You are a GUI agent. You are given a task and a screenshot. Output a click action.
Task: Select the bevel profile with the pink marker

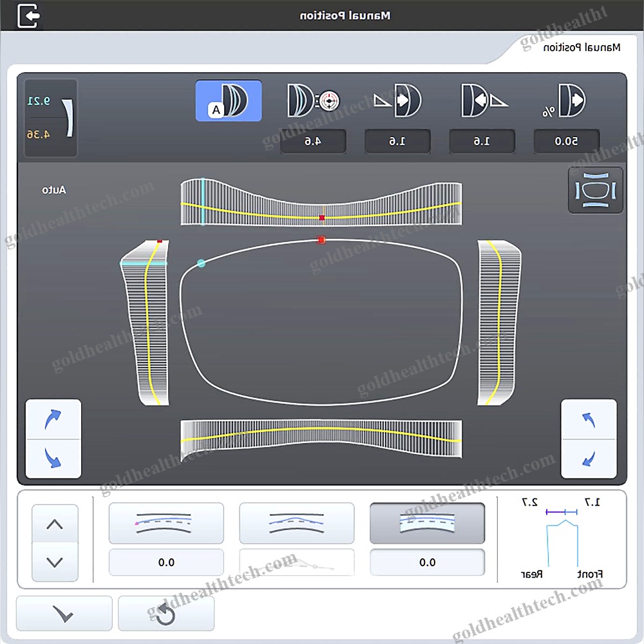166,523
